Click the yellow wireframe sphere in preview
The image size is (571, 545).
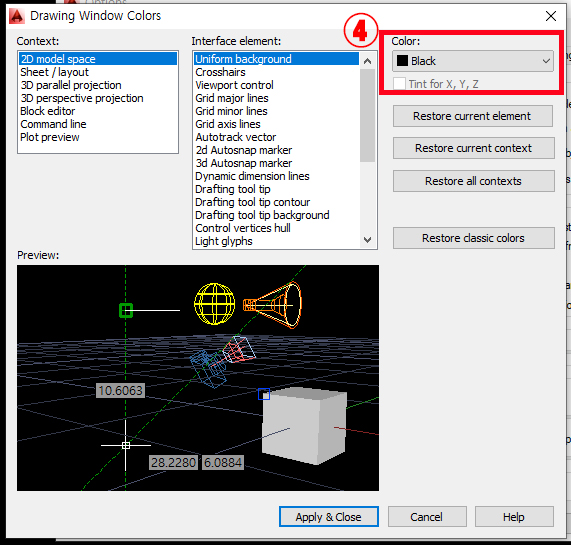pyautogui.click(x=214, y=304)
